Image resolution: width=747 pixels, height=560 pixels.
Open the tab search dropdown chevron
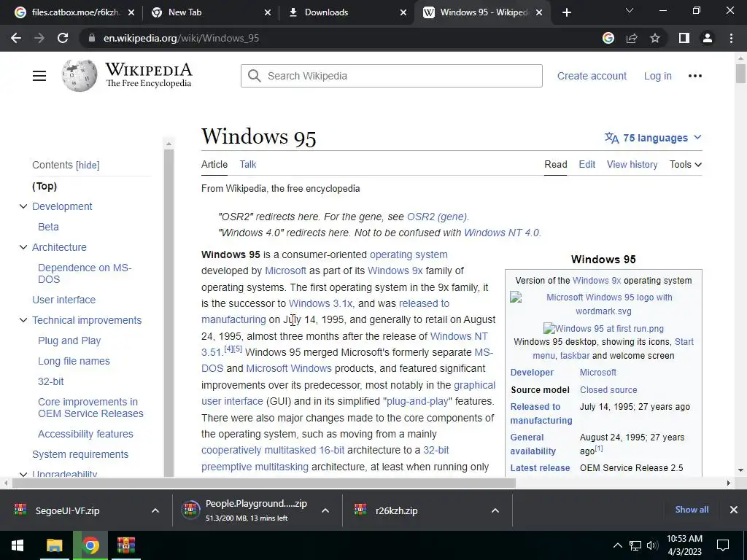click(630, 10)
